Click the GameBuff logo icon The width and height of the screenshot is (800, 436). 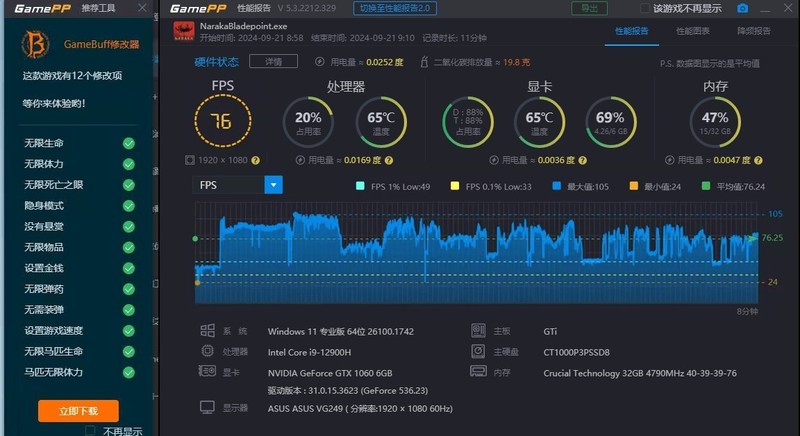point(35,44)
